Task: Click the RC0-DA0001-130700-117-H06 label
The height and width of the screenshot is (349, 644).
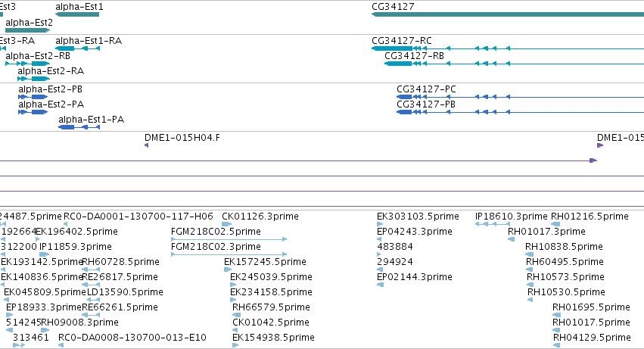Action: click(x=138, y=217)
